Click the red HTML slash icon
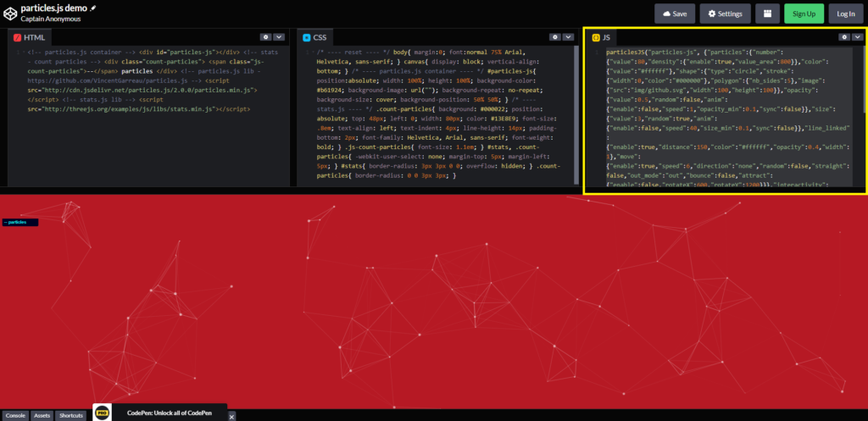 [17, 37]
